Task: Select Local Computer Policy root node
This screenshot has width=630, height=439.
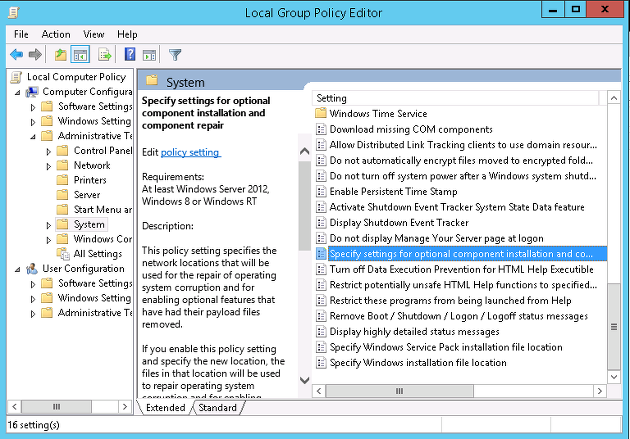Action: 76,77
